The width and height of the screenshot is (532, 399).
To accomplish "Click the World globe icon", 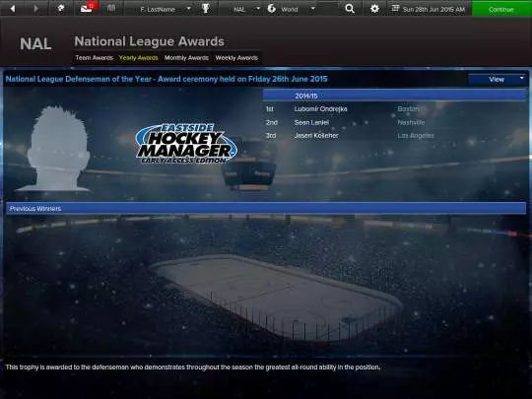I will coord(272,9).
